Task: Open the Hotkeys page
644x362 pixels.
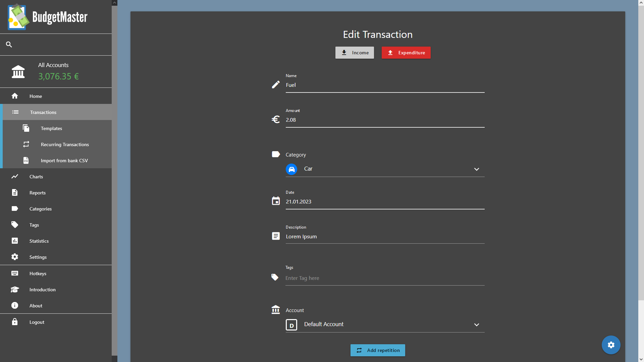Action: [56, 273]
